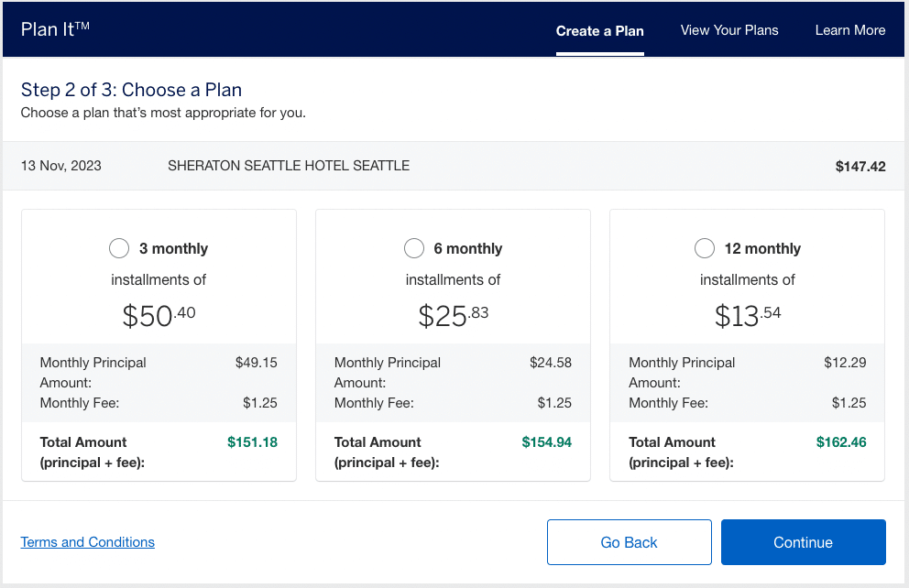Image resolution: width=909 pixels, height=588 pixels.
Task: Open the View Your Plans tab
Action: pyautogui.click(x=729, y=30)
